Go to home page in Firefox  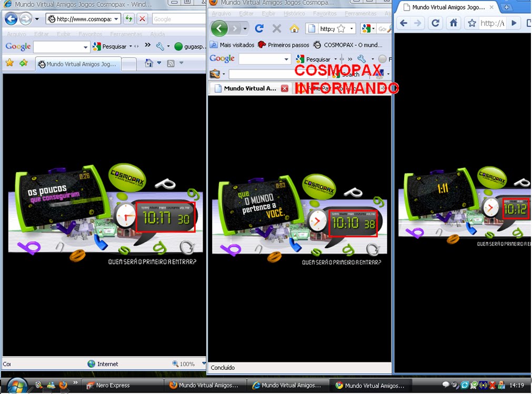[294, 28]
